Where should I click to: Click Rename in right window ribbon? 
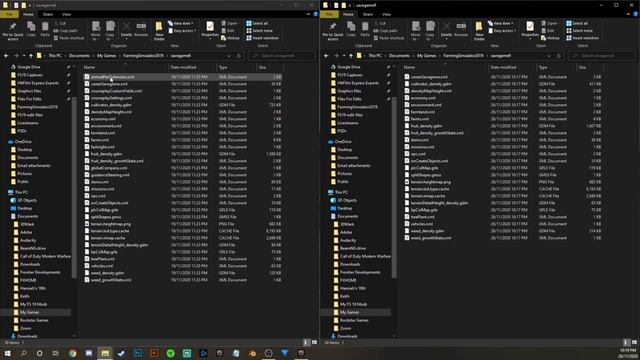pos(461,29)
